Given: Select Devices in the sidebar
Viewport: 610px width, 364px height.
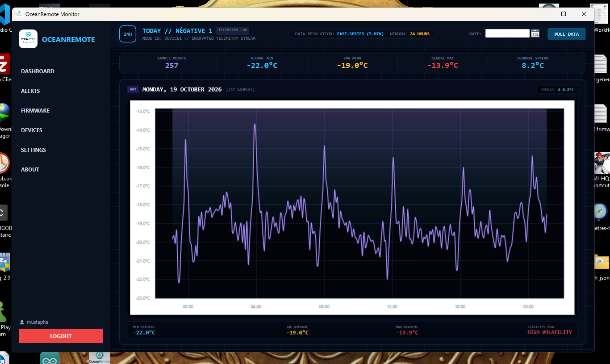Looking at the screenshot, I should click(x=32, y=130).
